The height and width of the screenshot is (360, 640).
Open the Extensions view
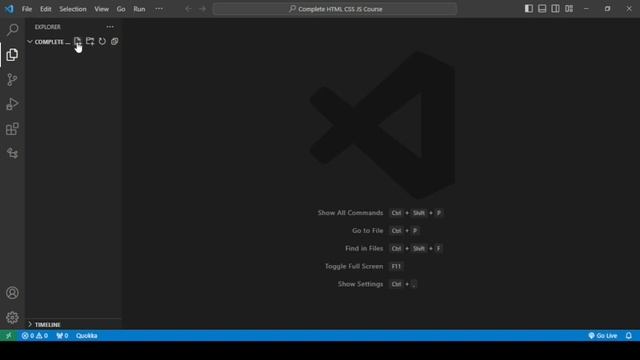click(x=12, y=129)
